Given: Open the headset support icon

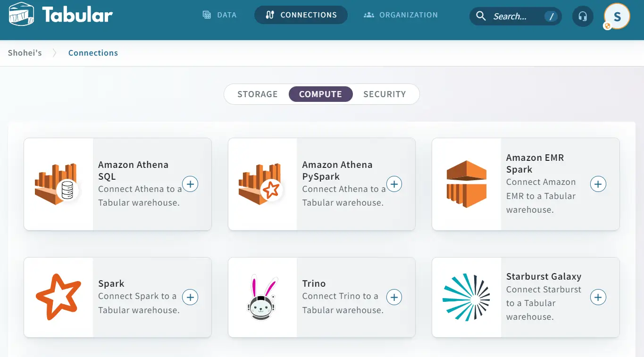Looking at the screenshot, I should 583,17.
